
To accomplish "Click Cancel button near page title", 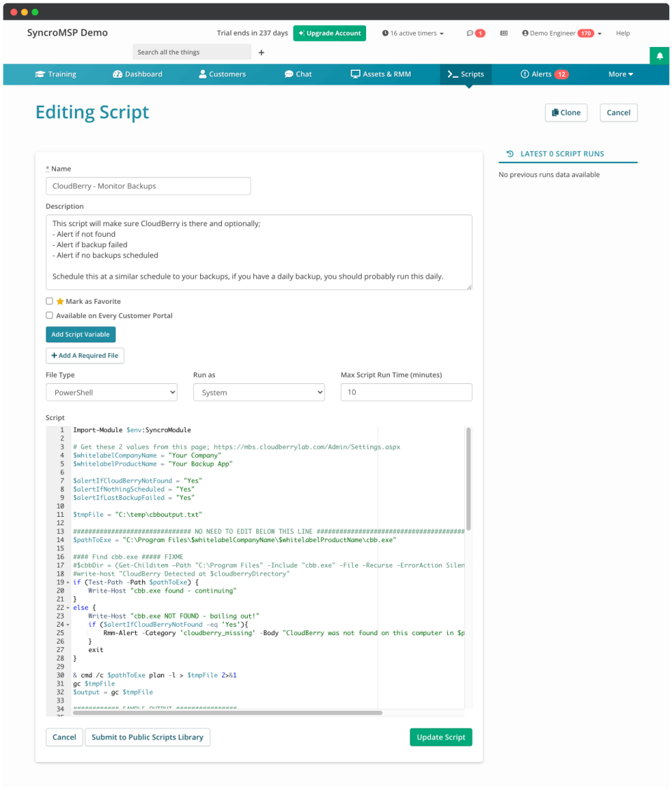I will (618, 113).
